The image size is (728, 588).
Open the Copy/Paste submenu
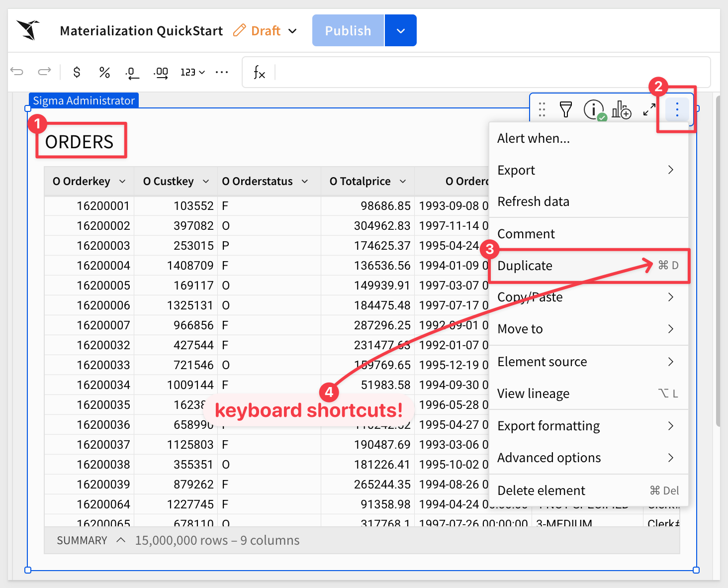click(x=589, y=297)
